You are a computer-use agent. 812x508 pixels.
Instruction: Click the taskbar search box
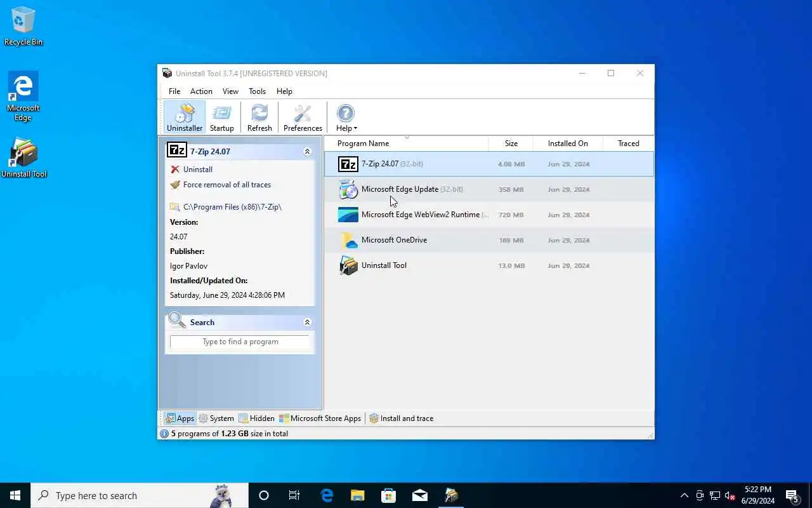(x=140, y=495)
